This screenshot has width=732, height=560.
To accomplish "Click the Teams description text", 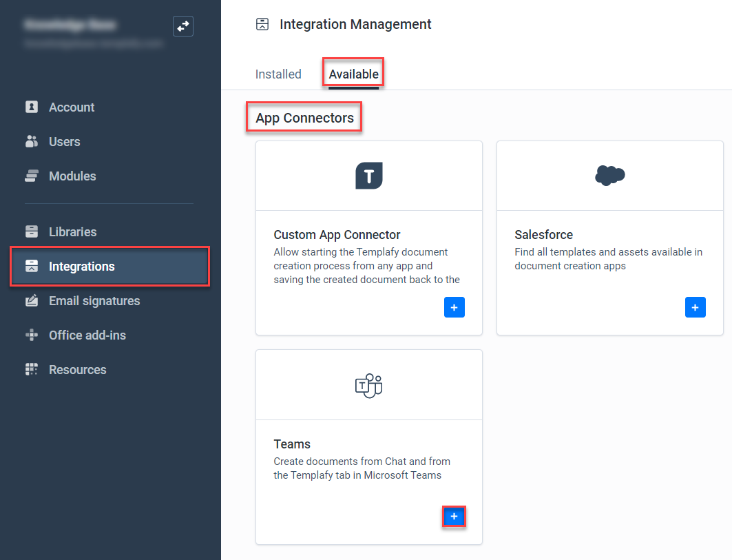I will coord(362,468).
